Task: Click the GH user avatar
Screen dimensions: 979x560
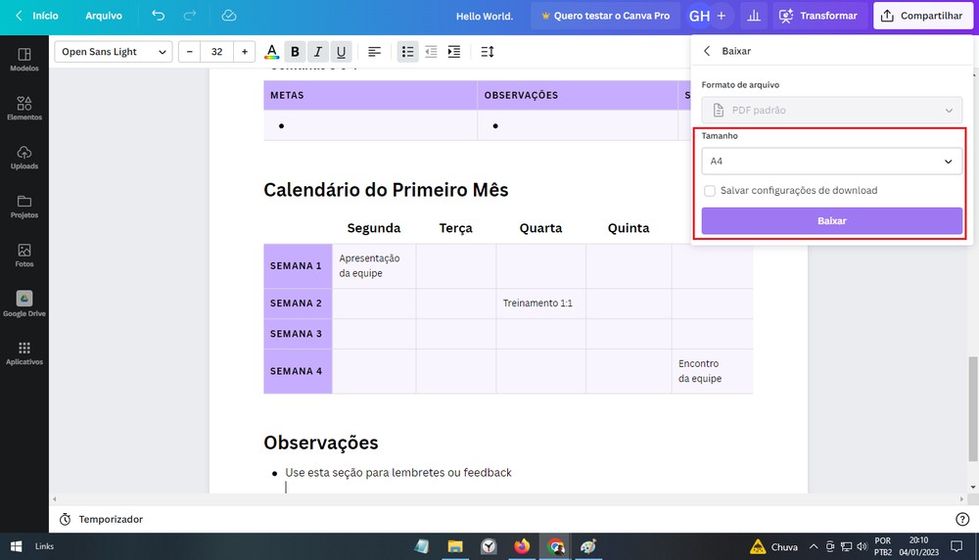Action: pyautogui.click(x=699, y=16)
